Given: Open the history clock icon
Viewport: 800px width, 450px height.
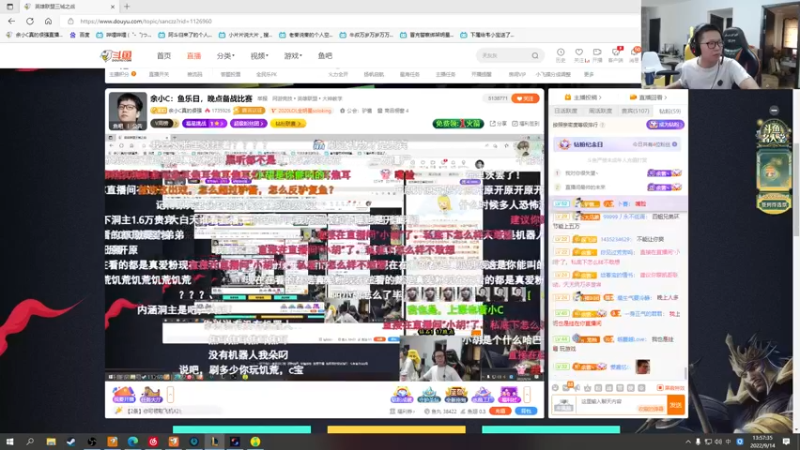Looking at the screenshot, I should [x=560, y=55].
